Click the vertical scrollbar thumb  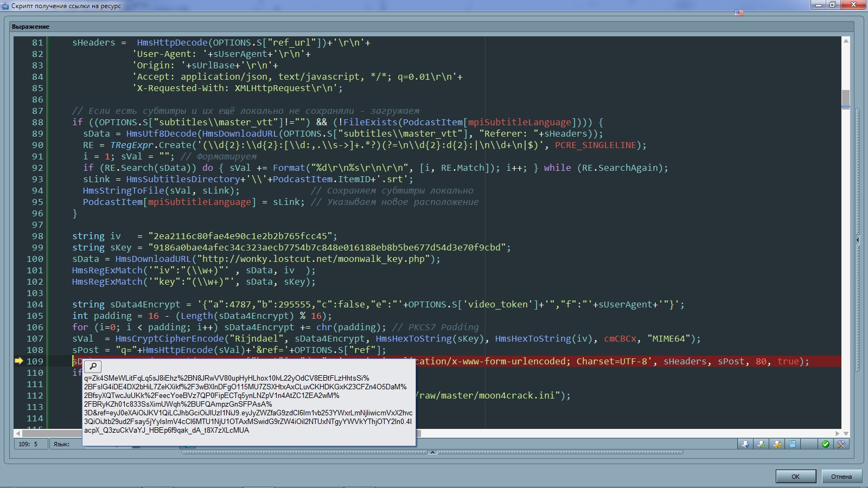846,99
